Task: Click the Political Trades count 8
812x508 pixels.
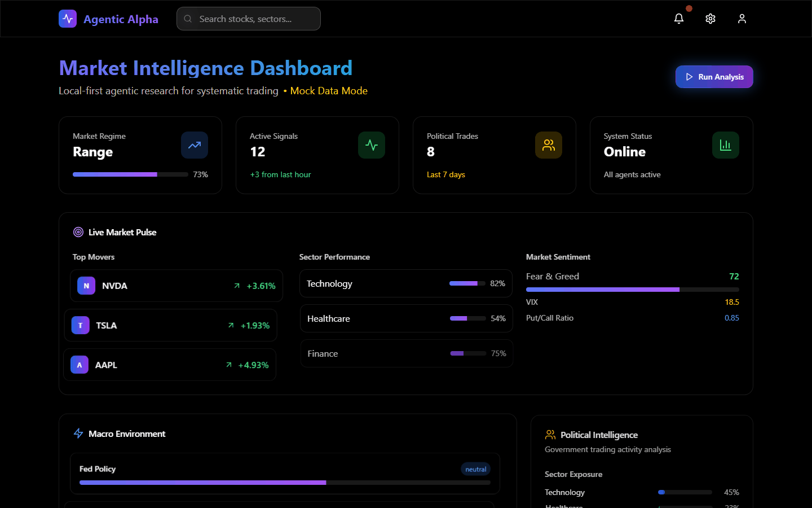Action: pos(431,152)
